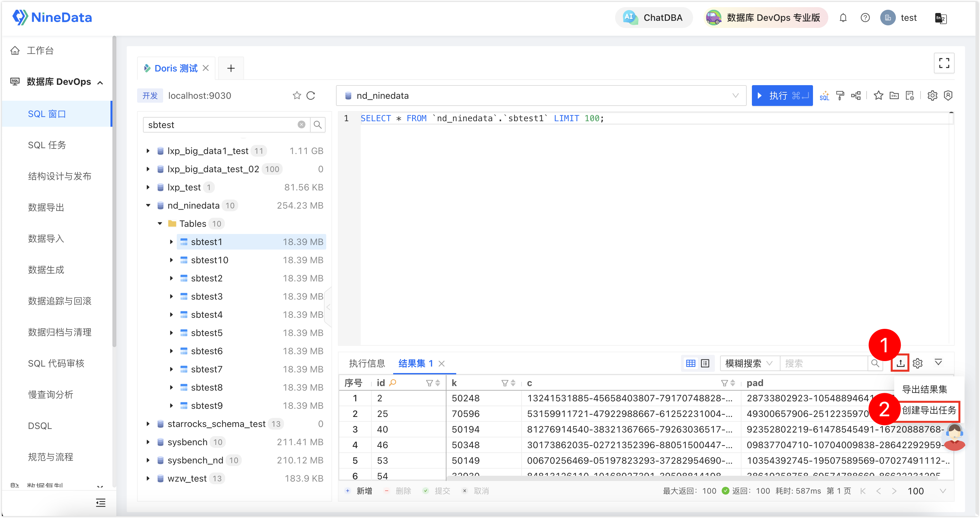Image resolution: width=980 pixels, height=518 pixels.
Task: Open the AI SQL generation icon
Action: point(824,96)
